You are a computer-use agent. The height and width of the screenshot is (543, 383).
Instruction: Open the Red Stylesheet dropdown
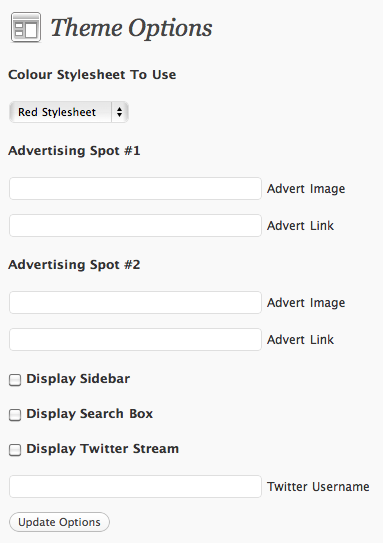69,112
